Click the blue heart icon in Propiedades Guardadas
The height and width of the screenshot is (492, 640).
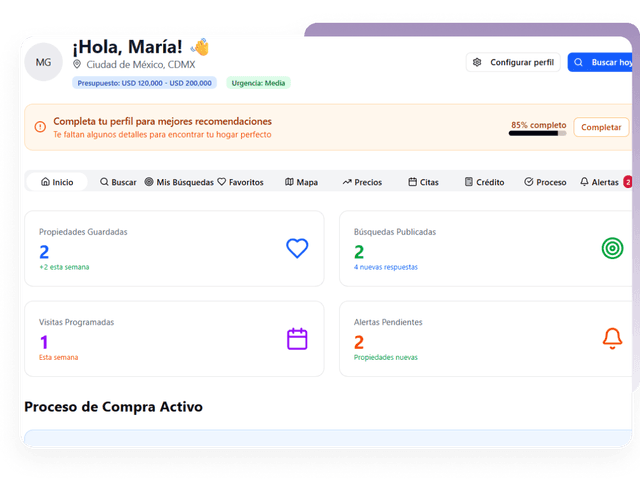pos(297,248)
